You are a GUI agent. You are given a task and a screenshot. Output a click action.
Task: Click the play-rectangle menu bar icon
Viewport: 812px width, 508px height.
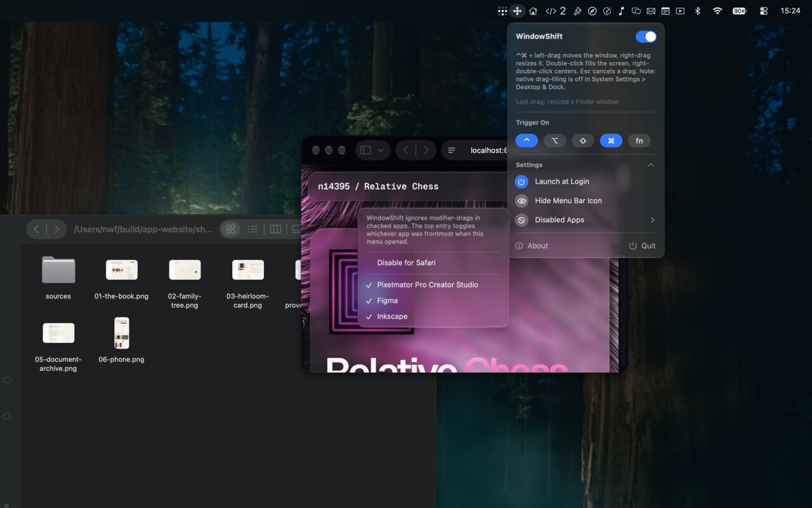coord(680,11)
